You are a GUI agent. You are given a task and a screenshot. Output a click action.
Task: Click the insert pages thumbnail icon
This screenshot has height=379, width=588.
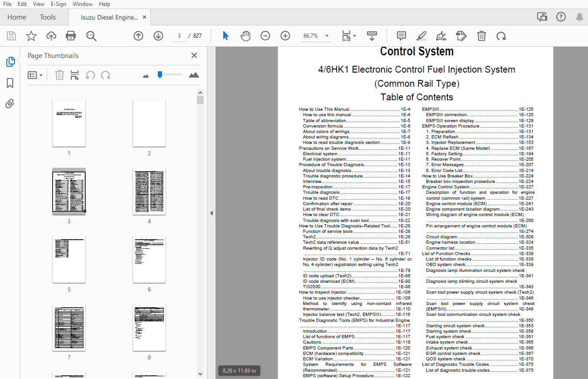coord(75,75)
